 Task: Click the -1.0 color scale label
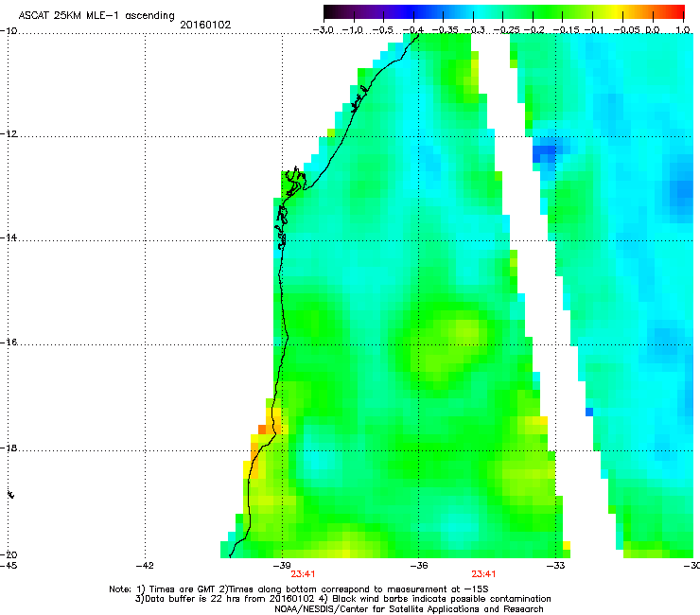(353, 30)
